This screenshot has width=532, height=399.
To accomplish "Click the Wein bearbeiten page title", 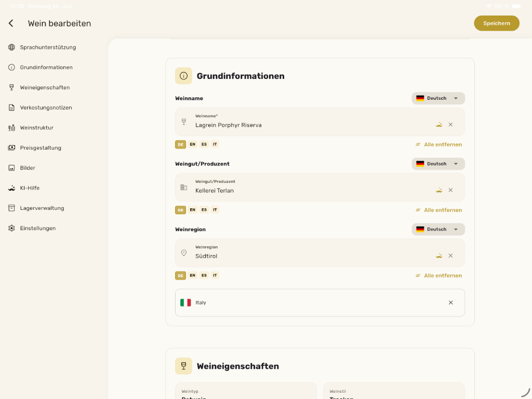I will click(x=59, y=23).
